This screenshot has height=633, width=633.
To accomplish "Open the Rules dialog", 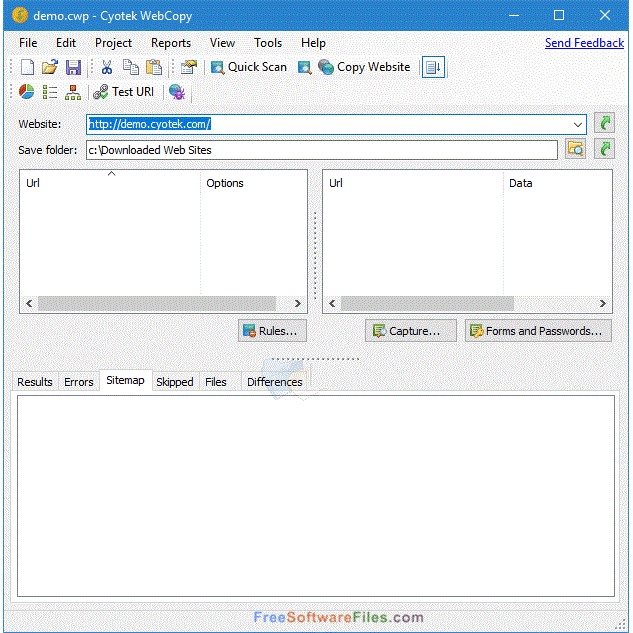I will tap(272, 331).
